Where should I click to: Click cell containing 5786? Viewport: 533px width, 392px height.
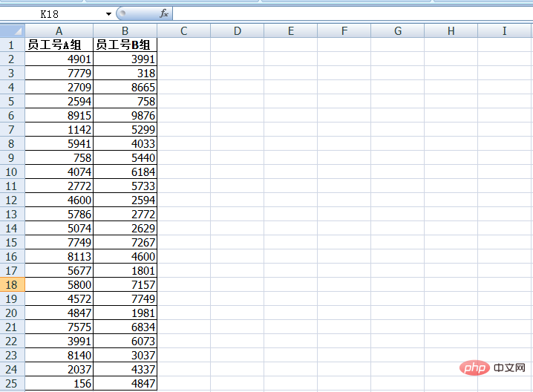(x=59, y=214)
